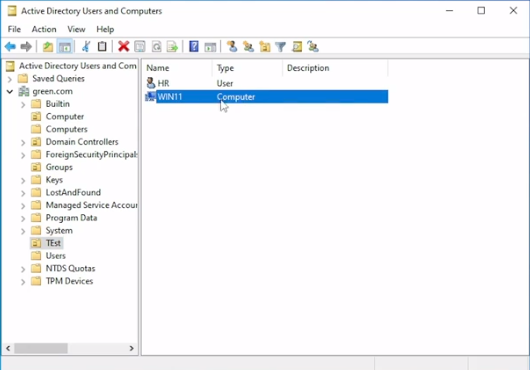Expand the Builtin container
The image size is (530, 370).
(23, 104)
